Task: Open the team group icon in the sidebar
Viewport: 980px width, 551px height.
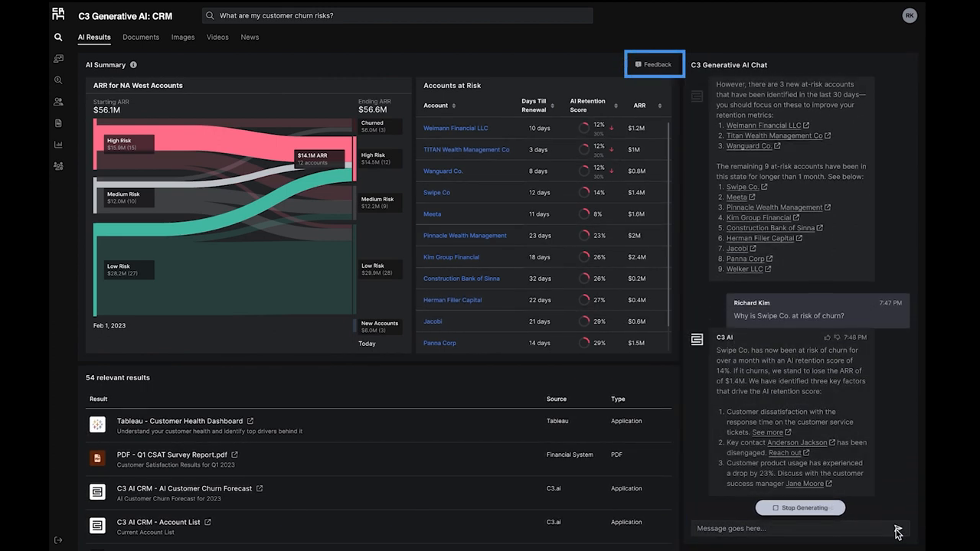Action: click(58, 165)
